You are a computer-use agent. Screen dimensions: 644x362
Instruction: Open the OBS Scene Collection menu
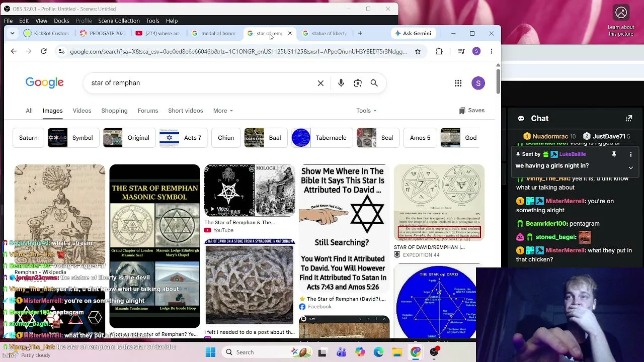tap(119, 21)
